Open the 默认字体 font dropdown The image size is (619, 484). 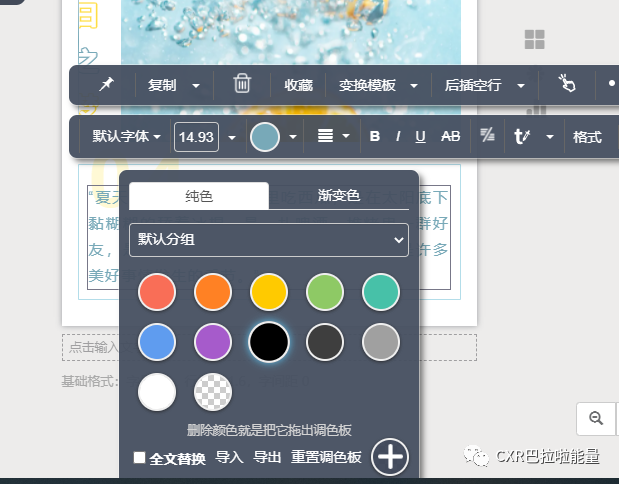tap(126, 137)
